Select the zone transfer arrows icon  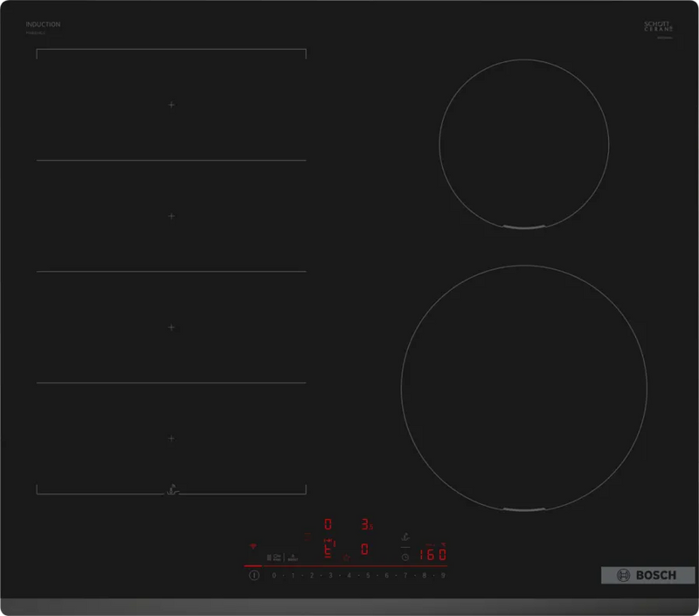[329, 540]
